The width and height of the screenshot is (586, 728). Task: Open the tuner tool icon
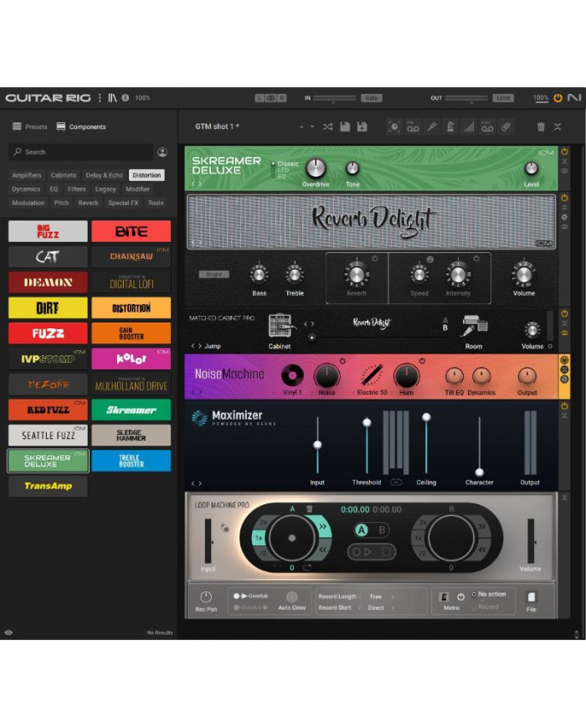click(432, 126)
